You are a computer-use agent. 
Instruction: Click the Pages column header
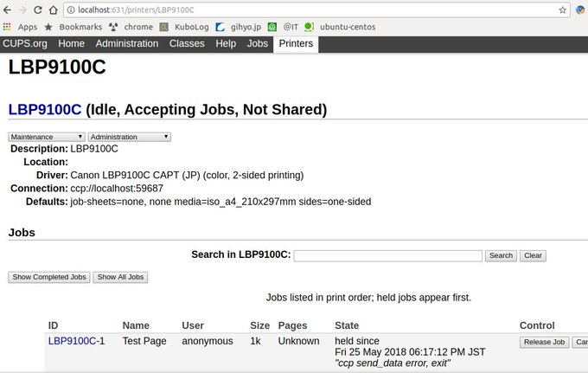click(x=292, y=325)
